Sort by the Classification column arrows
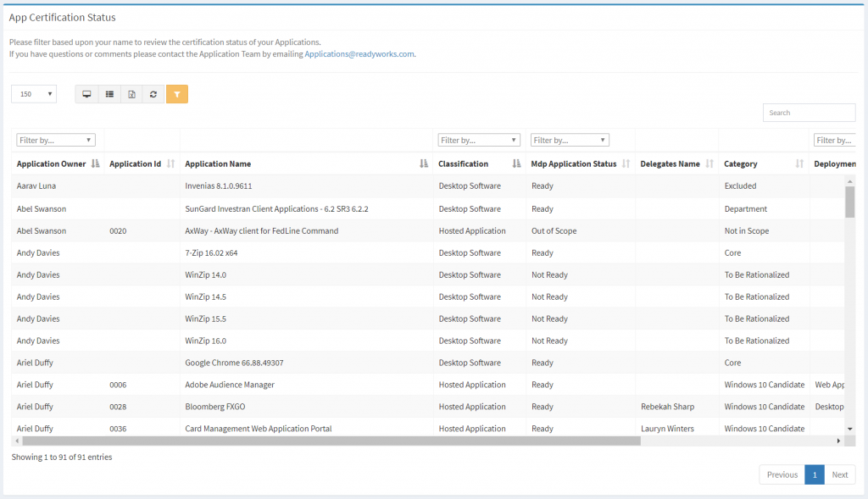868x499 pixels. click(515, 164)
